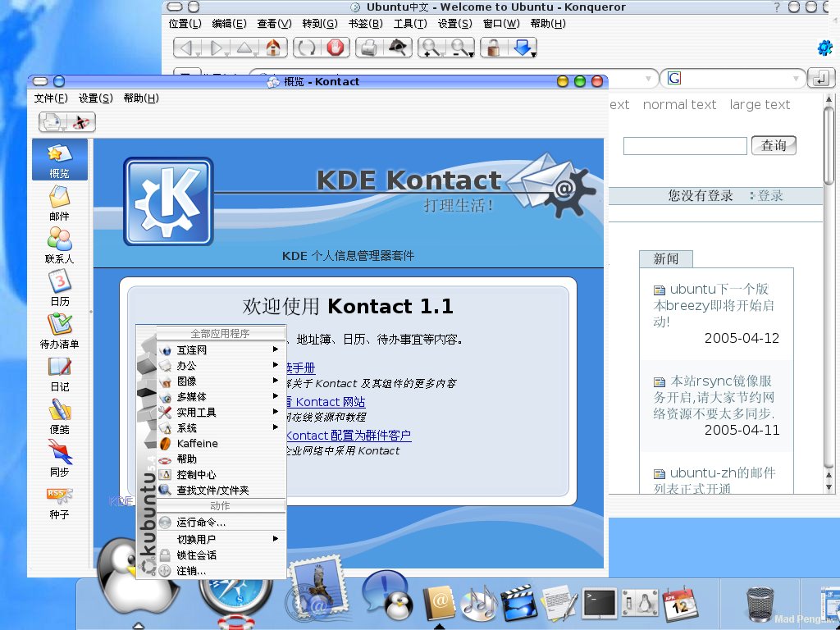Viewport: 840px width, 630px height.
Task: Click the padlock security icon in Konqueror
Action: pyautogui.click(x=492, y=48)
